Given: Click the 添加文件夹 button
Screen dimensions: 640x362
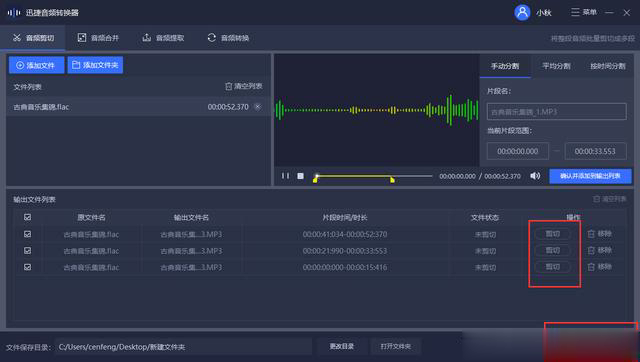Looking at the screenshot, I should coord(96,65).
